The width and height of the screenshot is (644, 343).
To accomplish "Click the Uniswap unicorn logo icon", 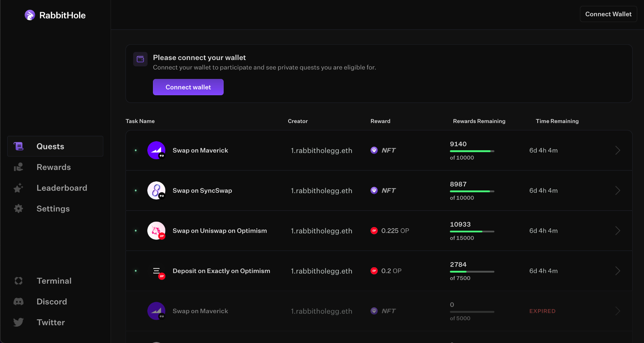I will [x=156, y=231].
